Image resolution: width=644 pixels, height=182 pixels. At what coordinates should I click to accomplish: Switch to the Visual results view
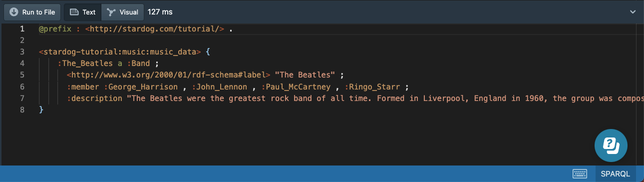[123, 12]
